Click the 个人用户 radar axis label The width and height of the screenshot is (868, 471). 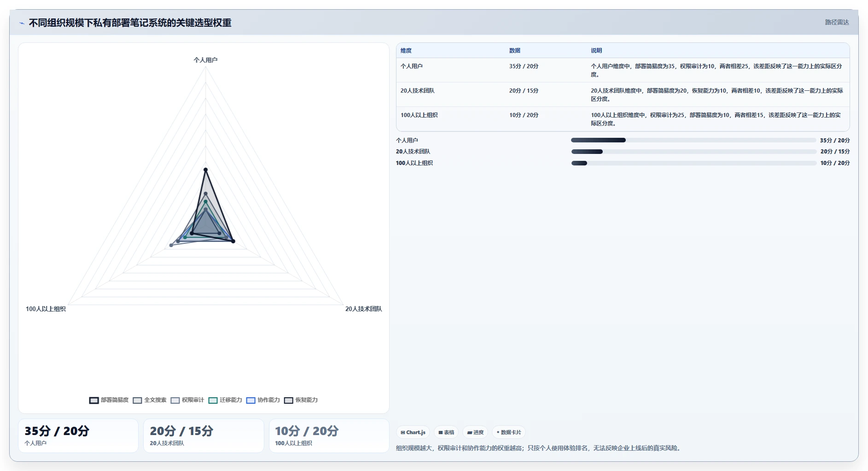[x=205, y=60]
